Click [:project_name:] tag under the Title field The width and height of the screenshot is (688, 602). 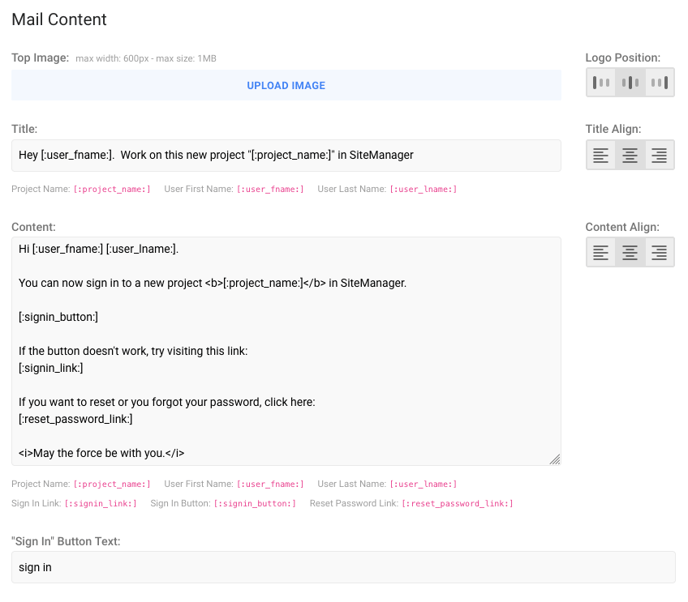pos(112,189)
